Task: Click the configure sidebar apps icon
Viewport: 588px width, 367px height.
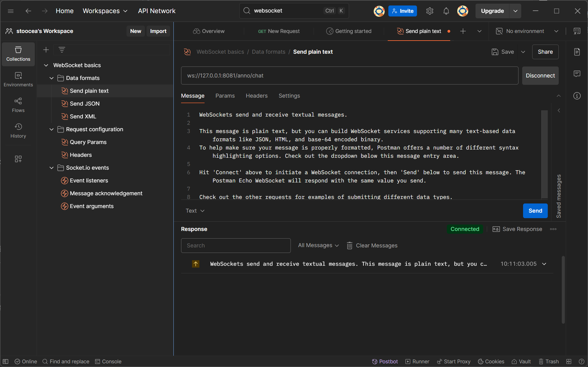Action: point(18,159)
